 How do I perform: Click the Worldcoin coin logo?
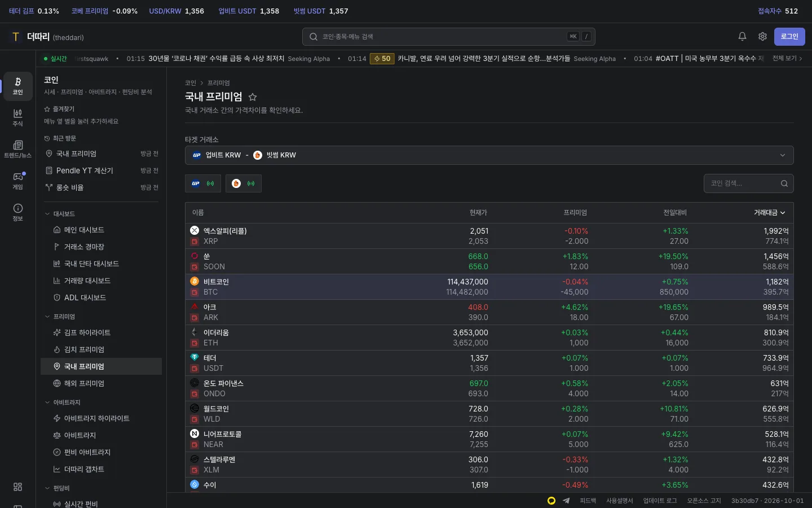click(x=195, y=408)
